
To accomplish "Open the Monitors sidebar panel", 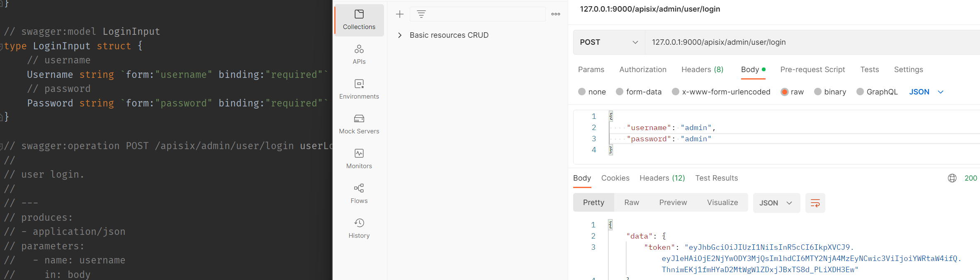I will [x=359, y=159].
